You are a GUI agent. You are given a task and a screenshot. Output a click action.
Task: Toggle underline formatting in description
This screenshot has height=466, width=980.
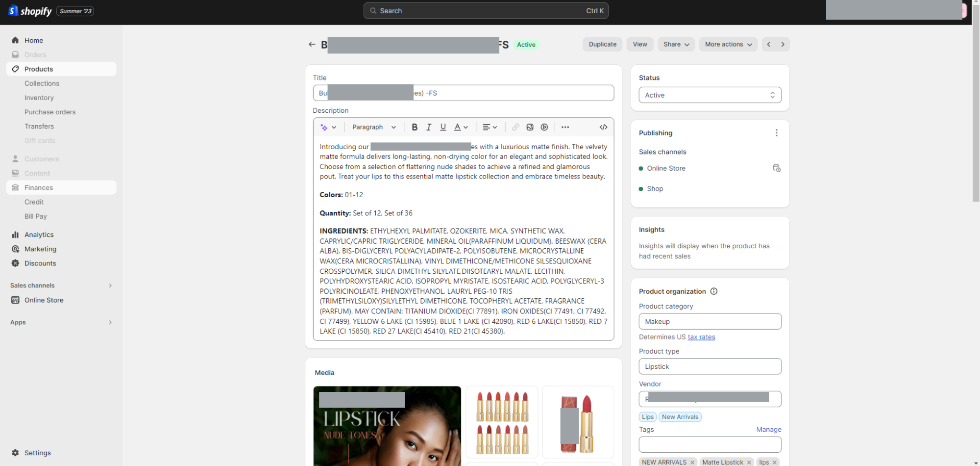pos(443,128)
